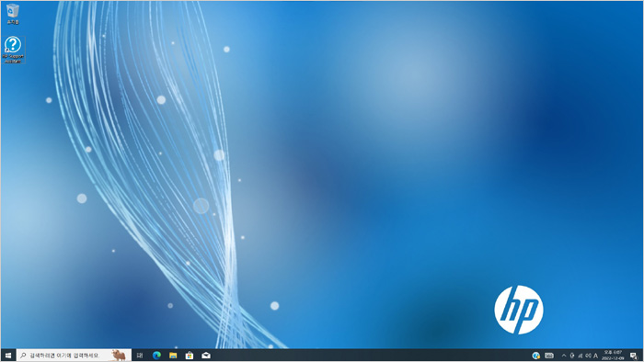The image size is (644, 362).
Task: Launch Microsoft Edge from the taskbar
Action: 156,356
